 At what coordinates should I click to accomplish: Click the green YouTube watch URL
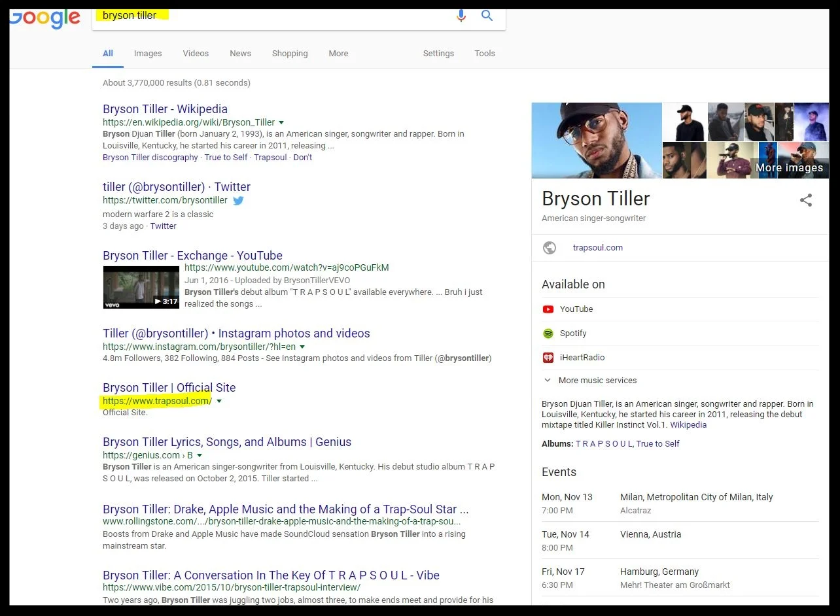click(287, 267)
